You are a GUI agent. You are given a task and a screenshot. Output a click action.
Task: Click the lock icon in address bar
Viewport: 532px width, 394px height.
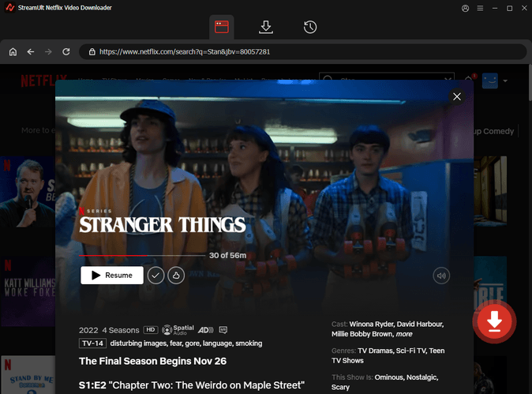[92, 51]
